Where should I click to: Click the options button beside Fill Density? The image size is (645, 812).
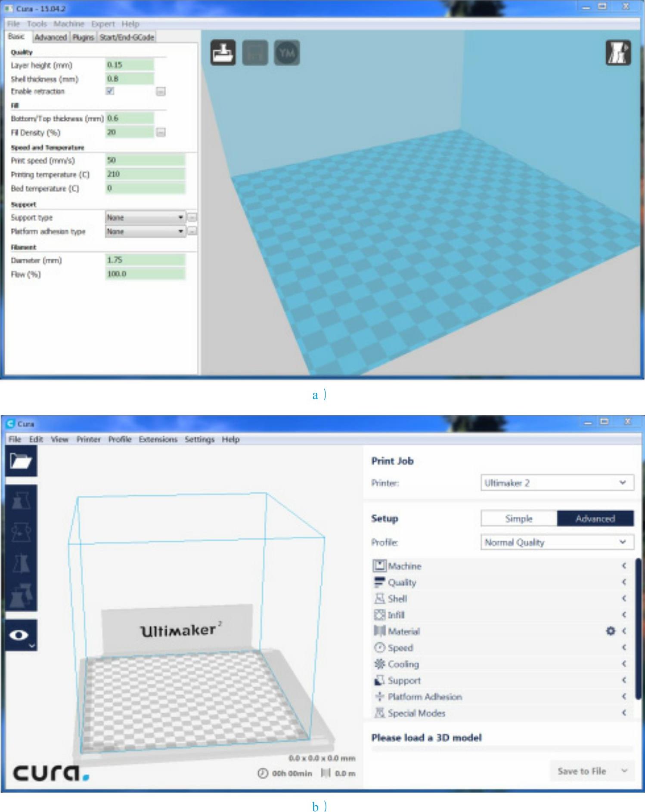pos(161,132)
